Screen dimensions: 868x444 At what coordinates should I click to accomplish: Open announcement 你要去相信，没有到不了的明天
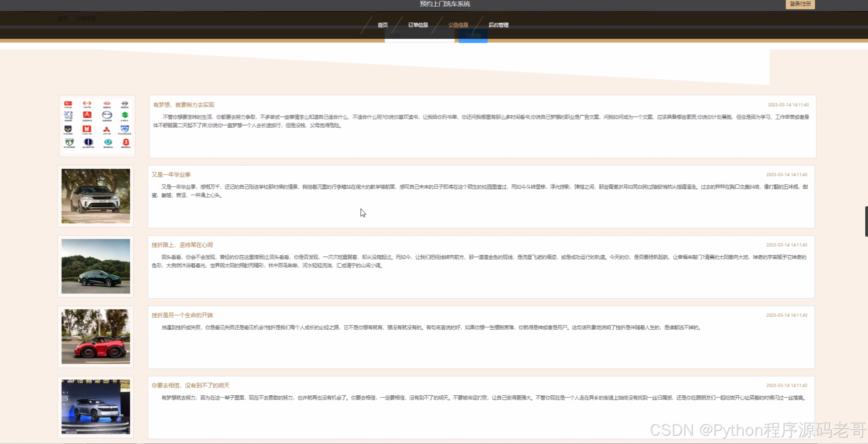pos(190,385)
